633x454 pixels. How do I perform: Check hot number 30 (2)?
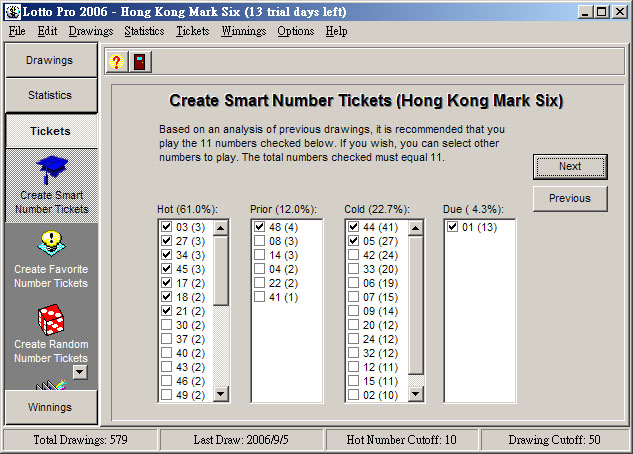pos(166,325)
